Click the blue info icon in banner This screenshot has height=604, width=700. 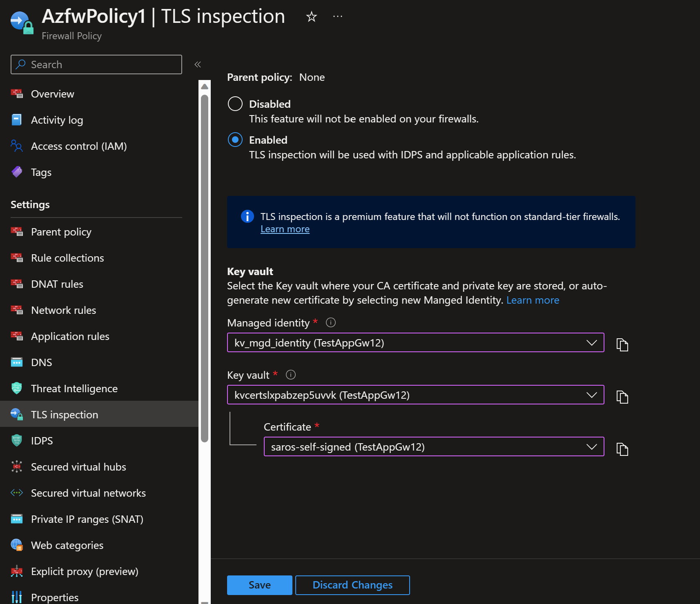pyautogui.click(x=247, y=216)
